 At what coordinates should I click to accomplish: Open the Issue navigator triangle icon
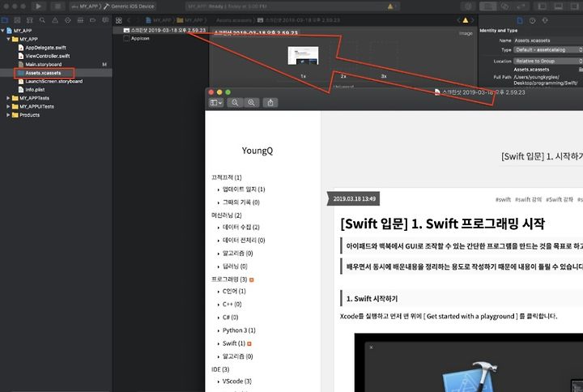click(x=55, y=20)
